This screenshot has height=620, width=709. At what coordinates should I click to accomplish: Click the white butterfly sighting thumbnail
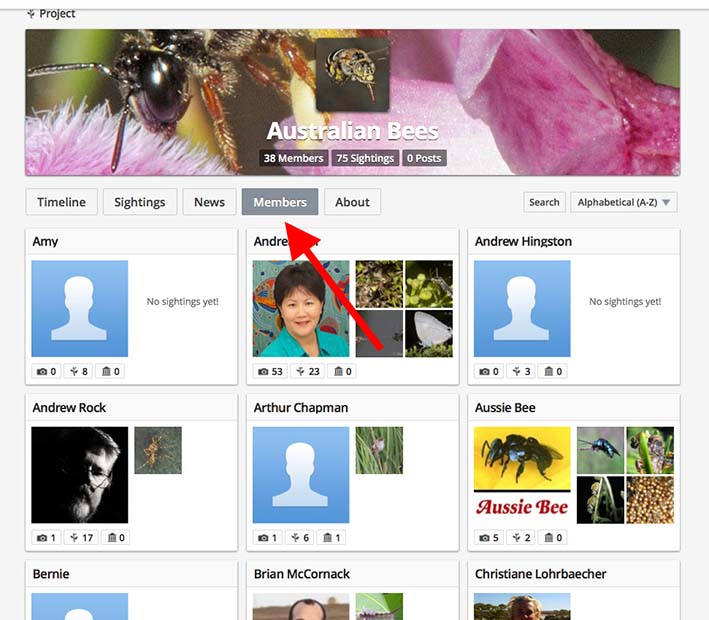click(x=429, y=333)
